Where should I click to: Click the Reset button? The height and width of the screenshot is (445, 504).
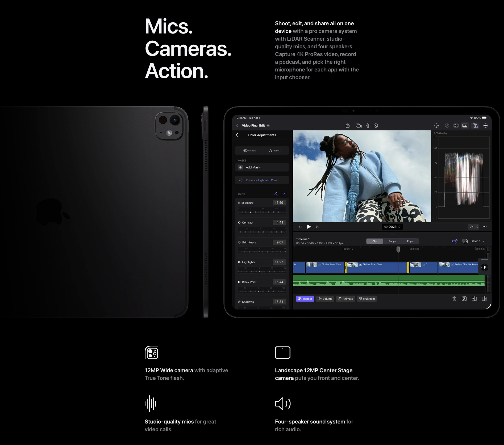coord(274,151)
